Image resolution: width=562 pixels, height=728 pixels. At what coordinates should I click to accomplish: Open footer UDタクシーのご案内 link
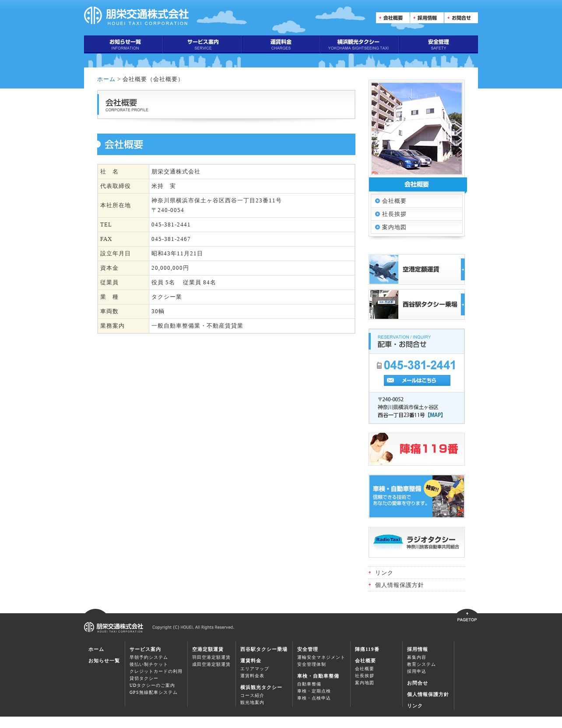[152, 686]
